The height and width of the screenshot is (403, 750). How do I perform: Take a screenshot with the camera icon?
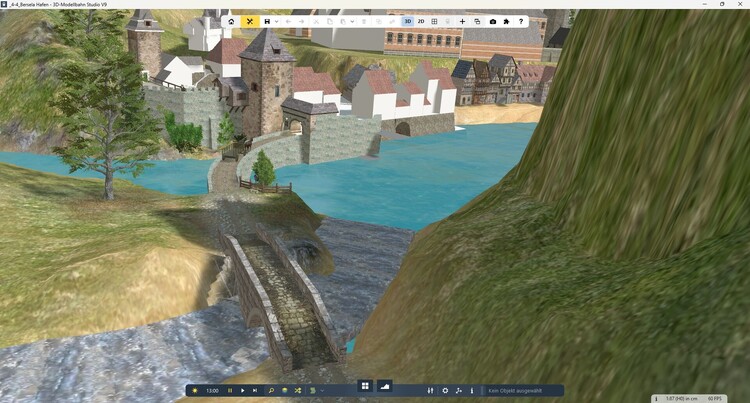493,21
